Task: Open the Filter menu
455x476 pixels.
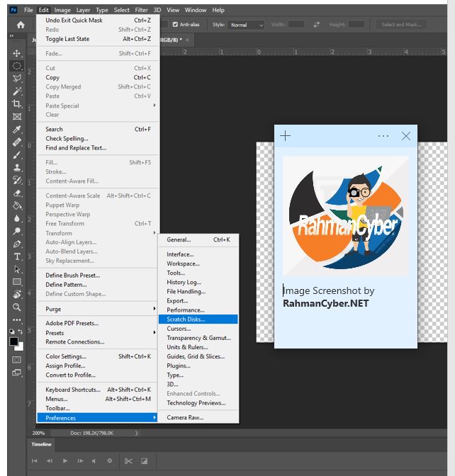Action: (141, 10)
